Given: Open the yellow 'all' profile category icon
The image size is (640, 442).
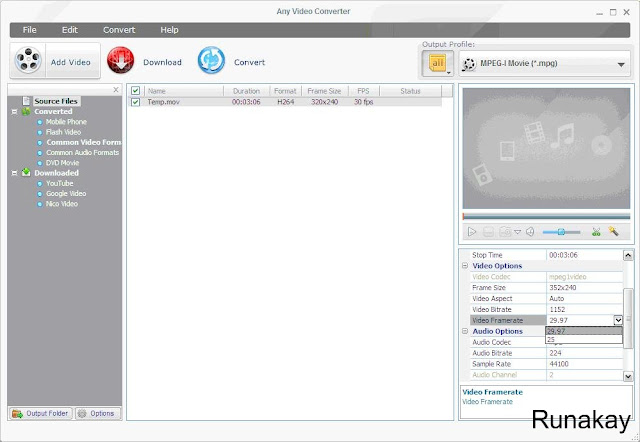Looking at the screenshot, I should 438,63.
